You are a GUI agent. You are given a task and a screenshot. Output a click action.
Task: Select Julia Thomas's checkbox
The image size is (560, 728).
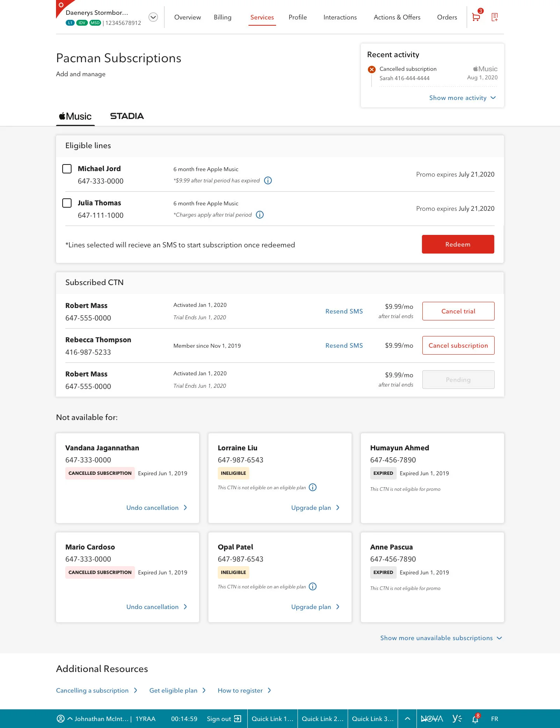tap(67, 203)
